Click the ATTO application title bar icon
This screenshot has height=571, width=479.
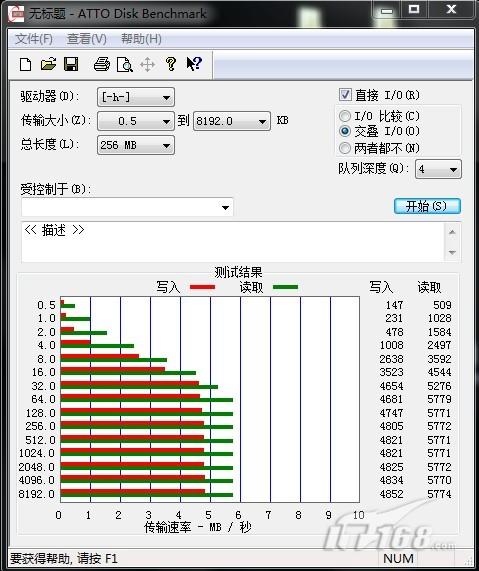16,13
